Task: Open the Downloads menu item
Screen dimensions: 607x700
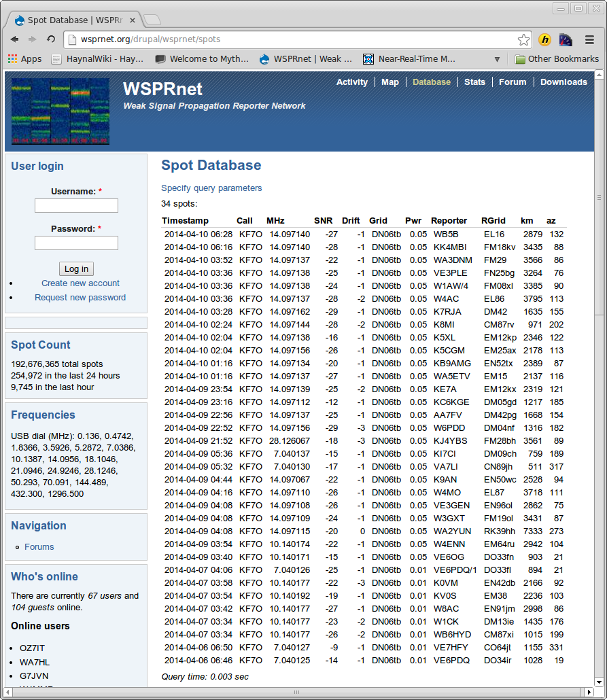Action: pos(563,82)
